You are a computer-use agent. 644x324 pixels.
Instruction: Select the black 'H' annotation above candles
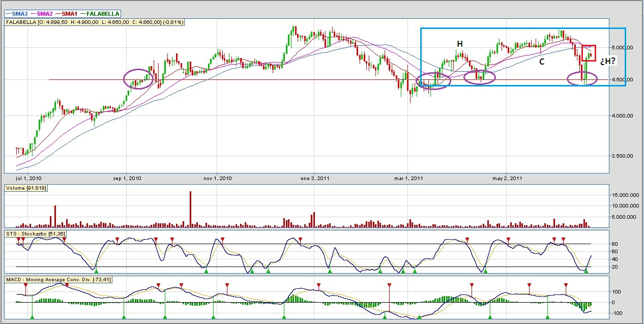(459, 44)
